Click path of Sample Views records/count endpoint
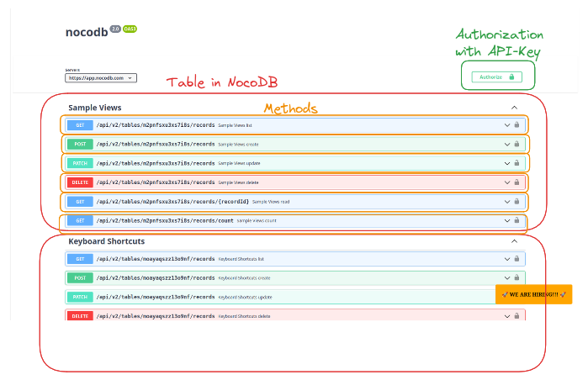Viewport: 588px width, 380px height. 165,221
